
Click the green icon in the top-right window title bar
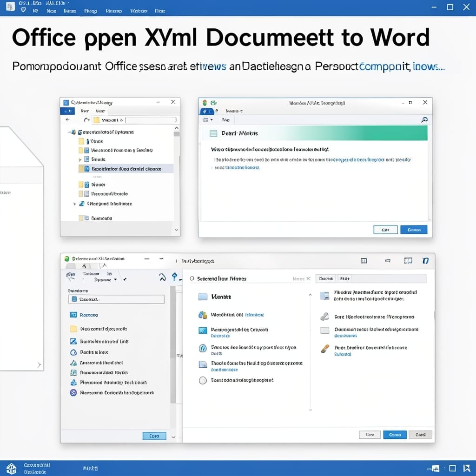click(x=214, y=103)
